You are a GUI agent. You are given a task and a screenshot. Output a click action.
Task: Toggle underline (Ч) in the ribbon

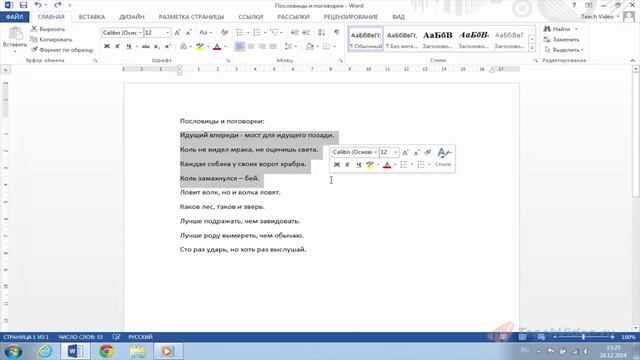click(129, 47)
